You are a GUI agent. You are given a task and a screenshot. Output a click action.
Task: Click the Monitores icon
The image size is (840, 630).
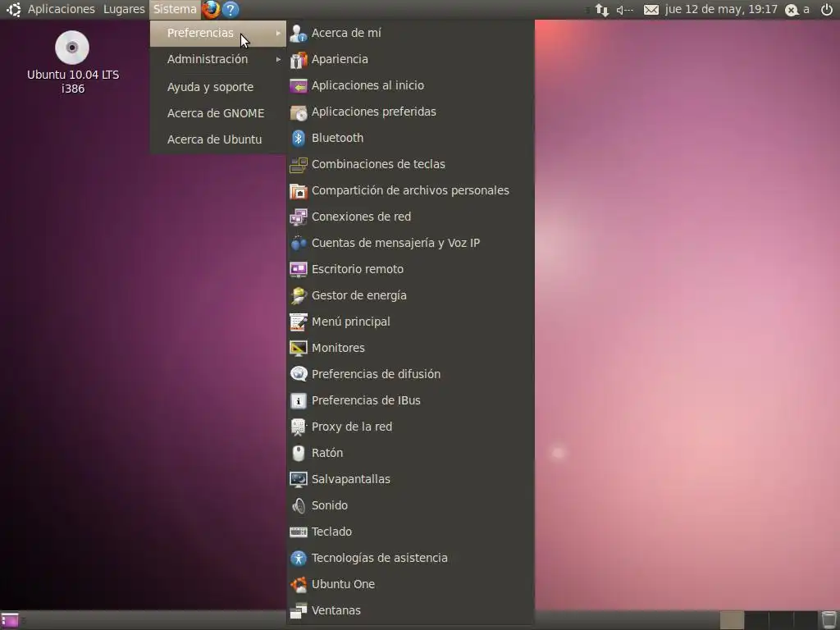tap(299, 348)
